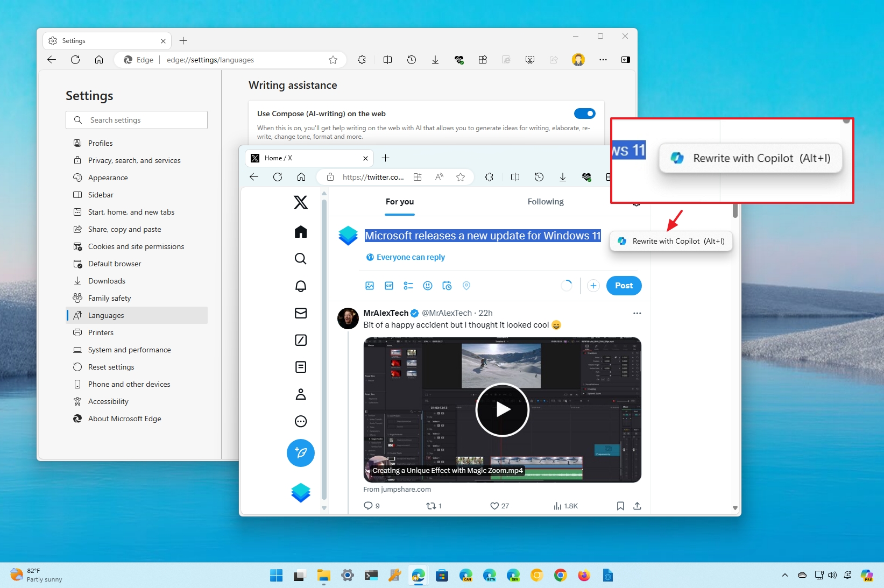Attach an image in the tweet composer
This screenshot has height=588, width=884.
coord(370,286)
